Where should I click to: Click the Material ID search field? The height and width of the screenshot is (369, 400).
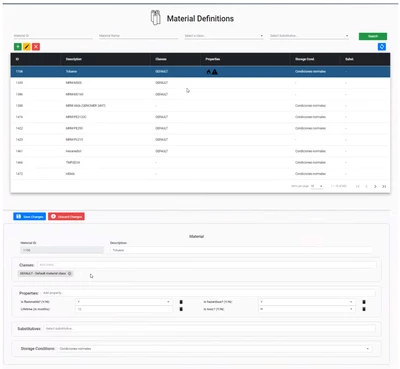(x=53, y=36)
